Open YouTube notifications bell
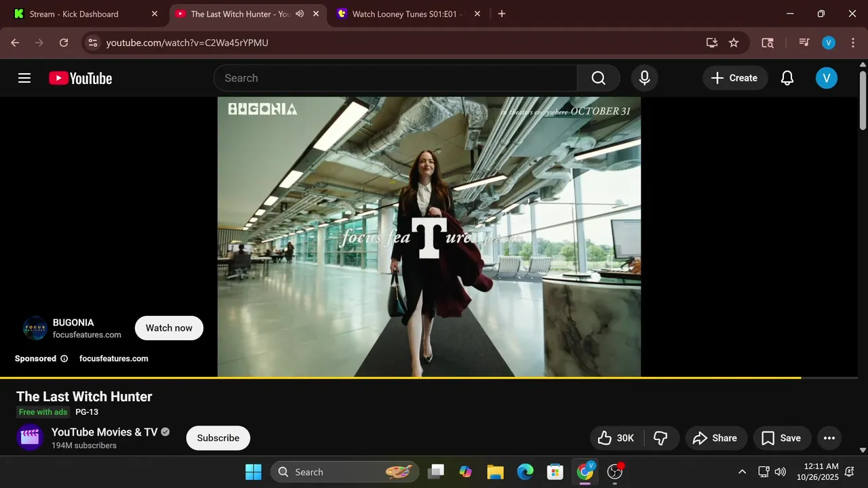The height and width of the screenshot is (488, 868). [x=787, y=78]
